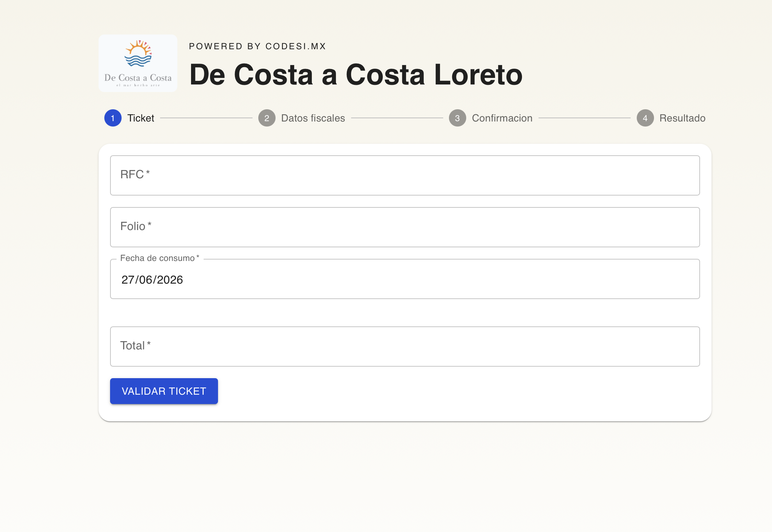Click the De Costa a Costa Loreto heading
This screenshot has width=772, height=532.
[x=356, y=75]
